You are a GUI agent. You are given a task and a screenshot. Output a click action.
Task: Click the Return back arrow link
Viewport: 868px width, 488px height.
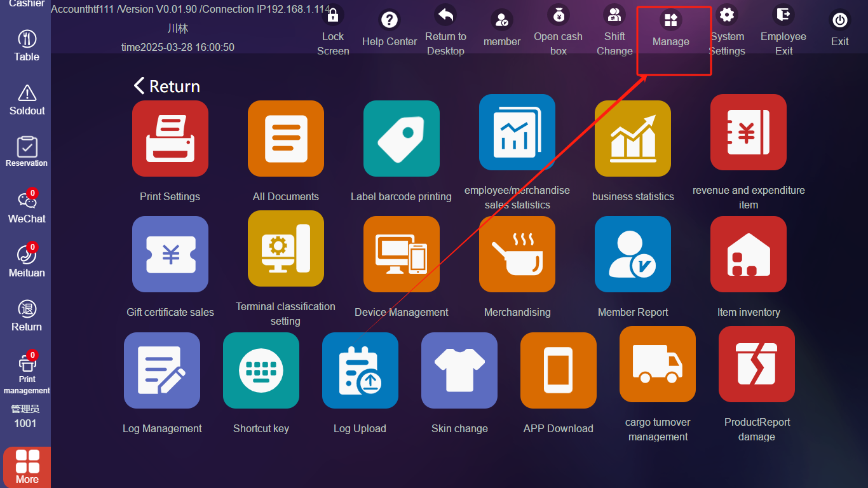click(166, 86)
